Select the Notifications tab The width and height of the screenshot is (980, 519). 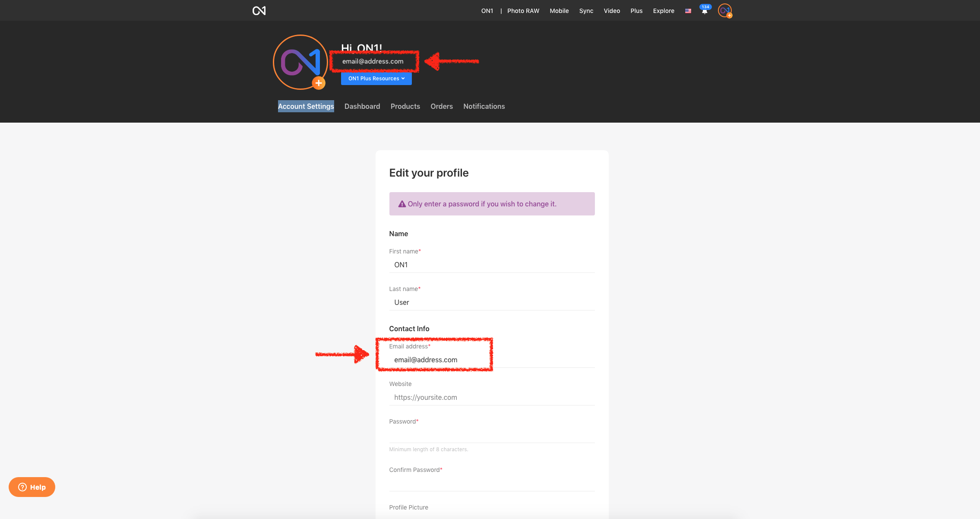point(484,106)
